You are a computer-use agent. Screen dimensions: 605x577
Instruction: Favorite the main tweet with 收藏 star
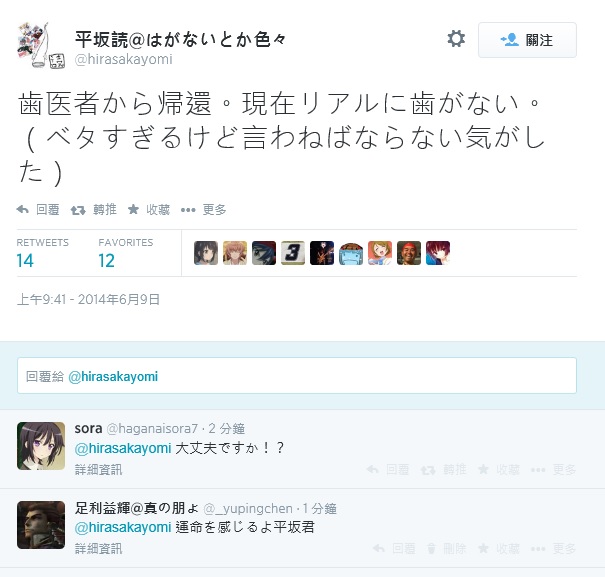[x=149, y=210]
